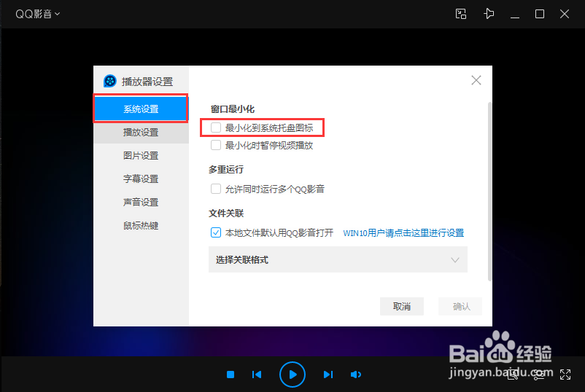This screenshot has height=392, width=585.
Task: Close the 播放器设置 dialog with the X
Action: point(476,80)
